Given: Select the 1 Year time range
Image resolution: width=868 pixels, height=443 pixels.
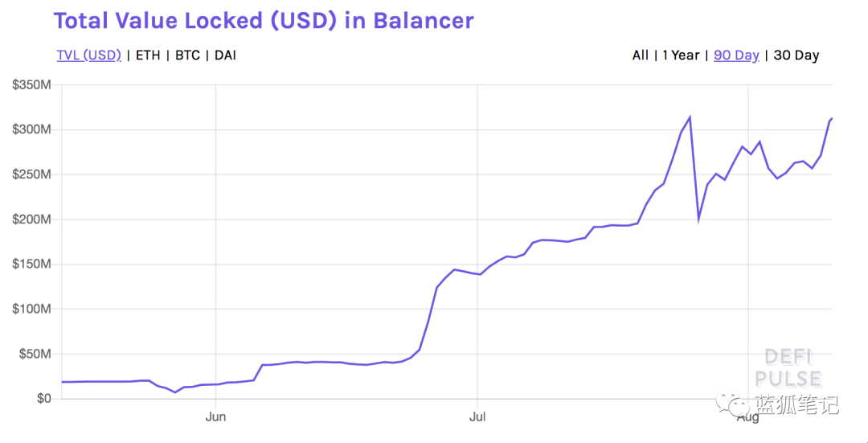Looking at the screenshot, I should (x=681, y=55).
